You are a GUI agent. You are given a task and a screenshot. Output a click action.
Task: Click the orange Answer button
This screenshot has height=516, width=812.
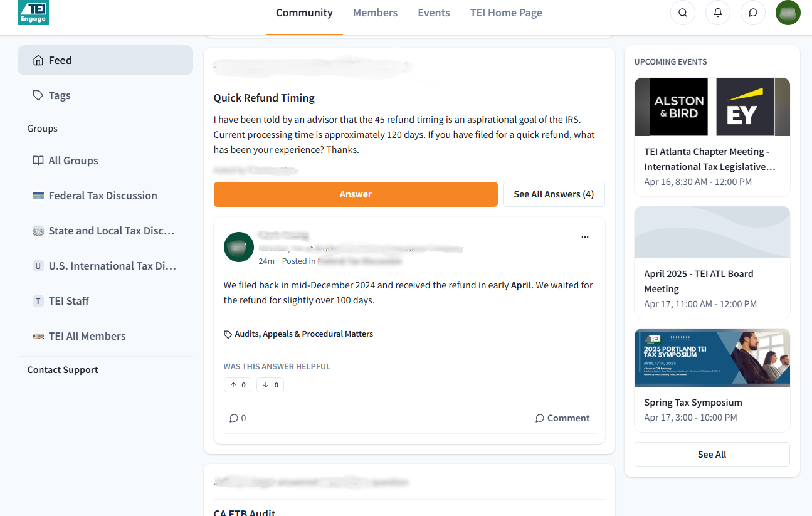tap(356, 194)
